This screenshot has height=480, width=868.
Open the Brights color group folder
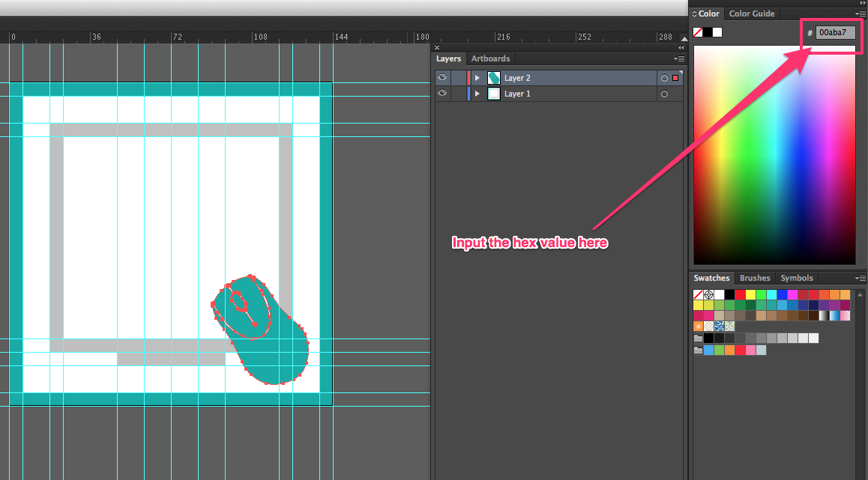click(698, 350)
